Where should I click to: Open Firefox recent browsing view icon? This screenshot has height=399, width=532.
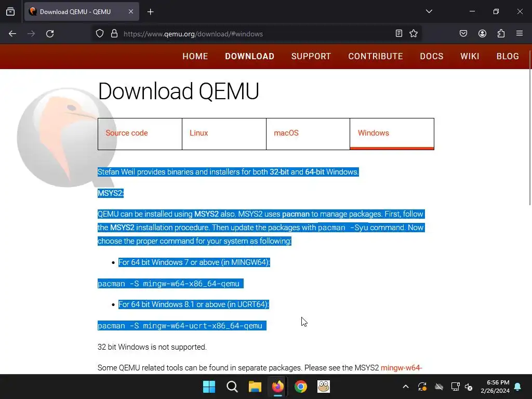click(x=10, y=12)
